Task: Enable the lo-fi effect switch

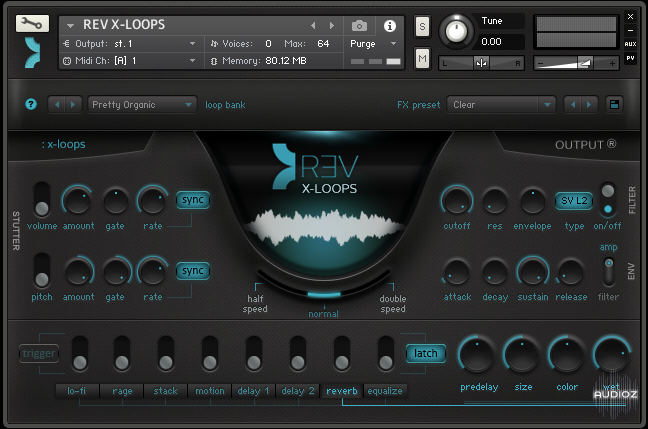Action: [80, 353]
